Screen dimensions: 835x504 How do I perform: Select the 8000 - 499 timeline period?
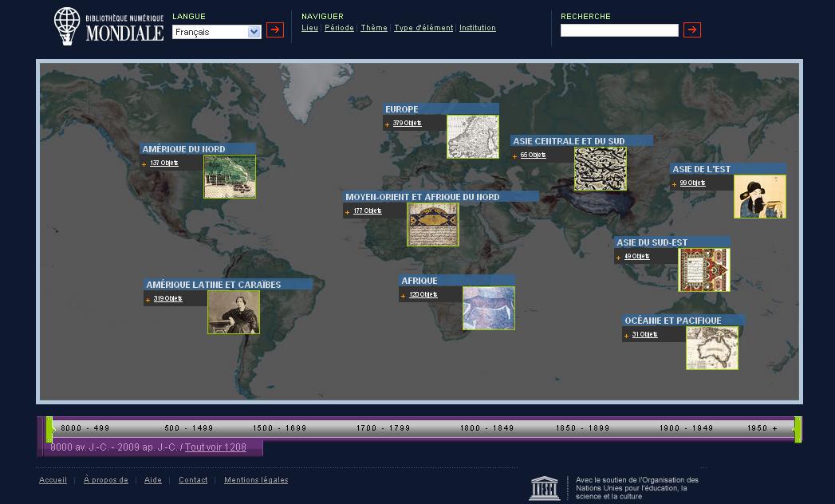[x=85, y=427]
